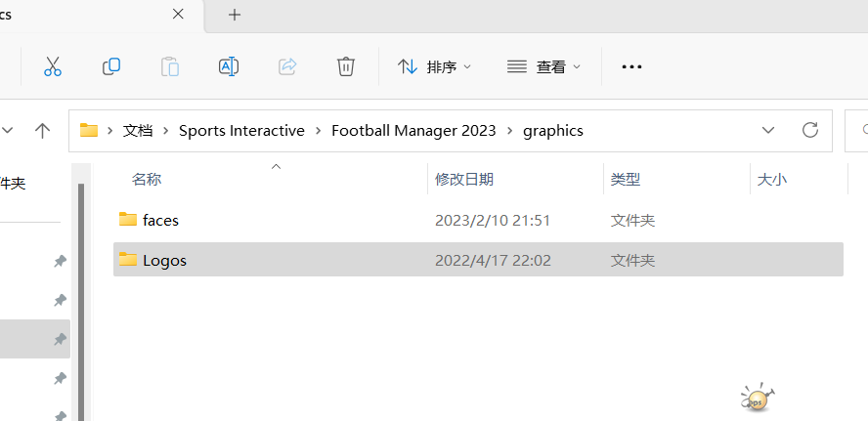The image size is (868, 421).
Task: Open address bar history dropdown
Action: coord(767,131)
